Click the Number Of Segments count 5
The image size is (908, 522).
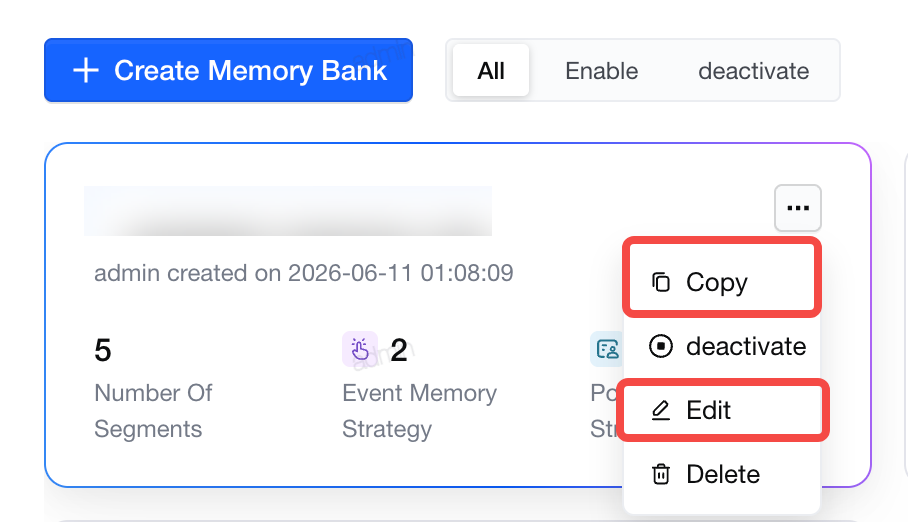[x=102, y=350]
